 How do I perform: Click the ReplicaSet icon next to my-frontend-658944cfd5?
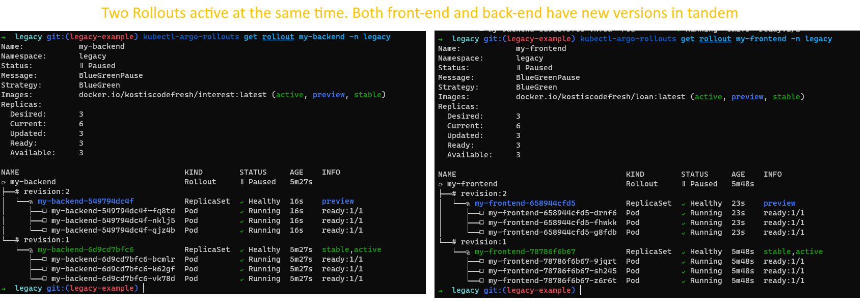click(468, 204)
